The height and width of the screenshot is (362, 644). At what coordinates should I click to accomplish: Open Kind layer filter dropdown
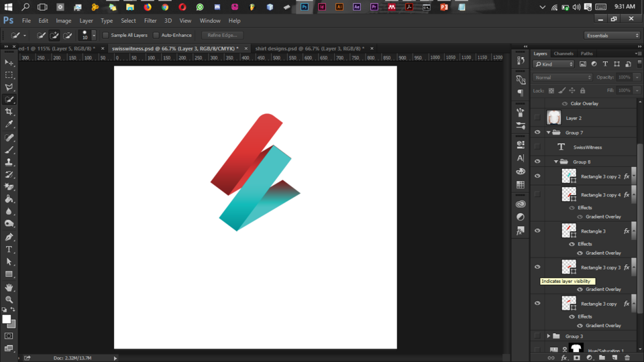(x=553, y=64)
